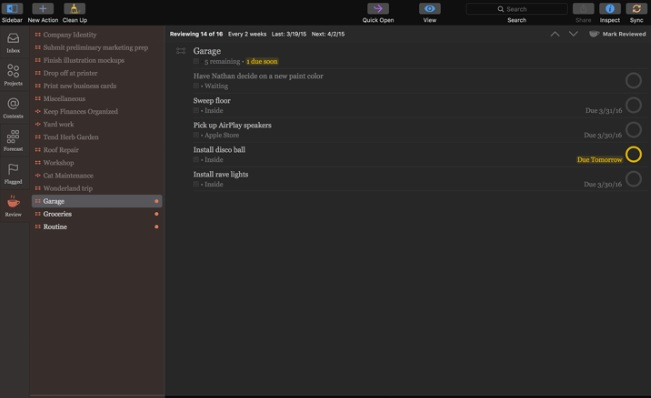This screenshot has width=651, height=398.
Task: Switch to the Contexts perspective
Action: (13, 108)
